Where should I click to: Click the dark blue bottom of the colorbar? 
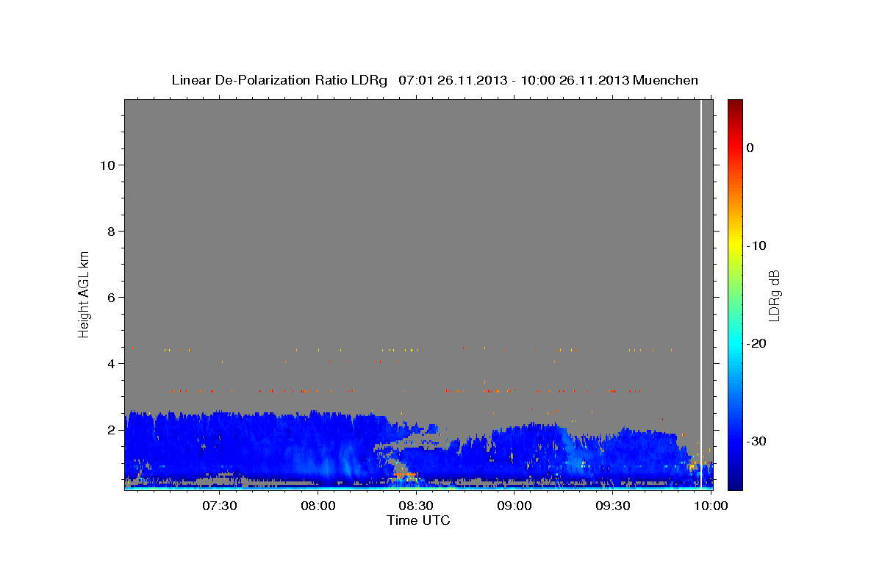coord(735,481)
